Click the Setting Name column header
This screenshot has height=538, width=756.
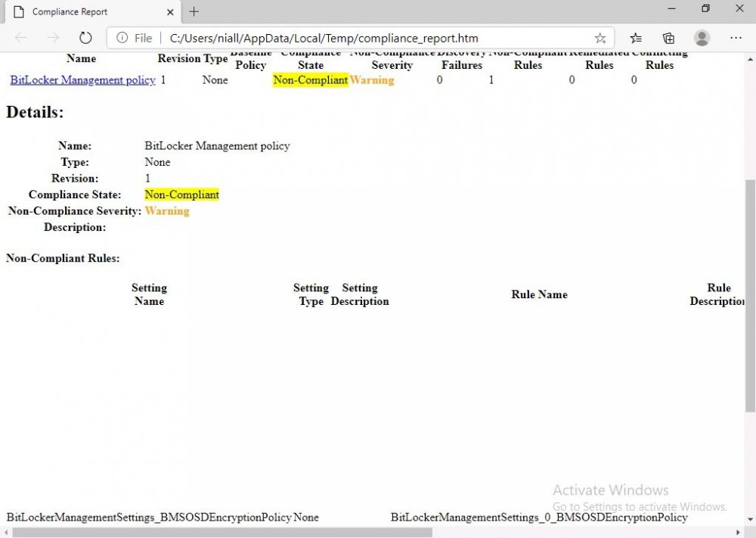[x=149, y=294]
